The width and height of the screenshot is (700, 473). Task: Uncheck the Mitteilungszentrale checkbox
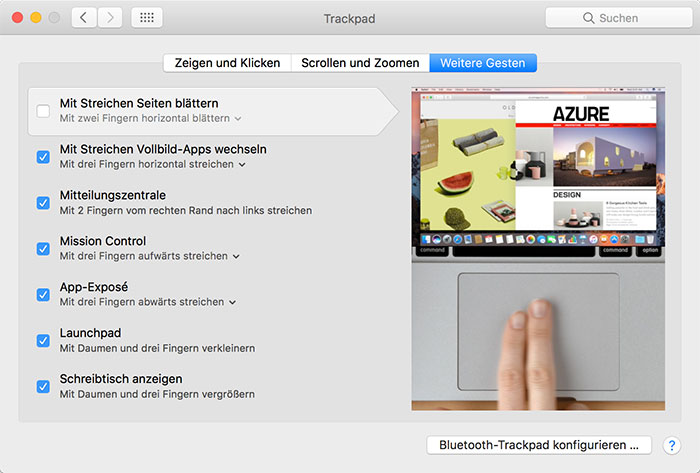[x=43, y=203]
